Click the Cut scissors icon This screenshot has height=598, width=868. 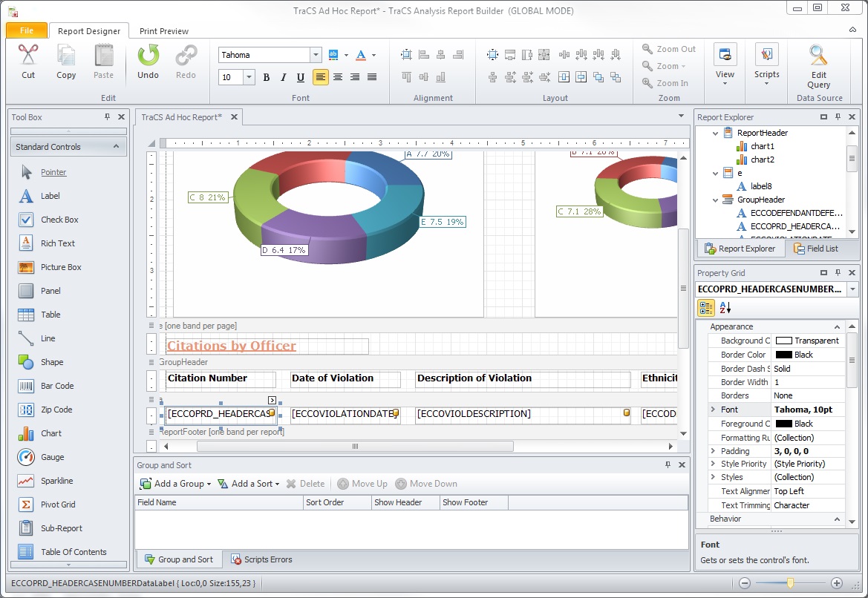tap(28, 55)
